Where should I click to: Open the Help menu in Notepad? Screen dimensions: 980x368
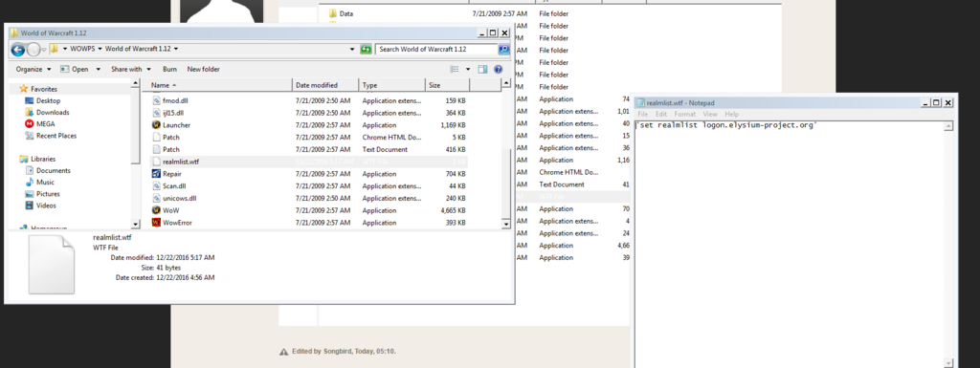[732, 114]
